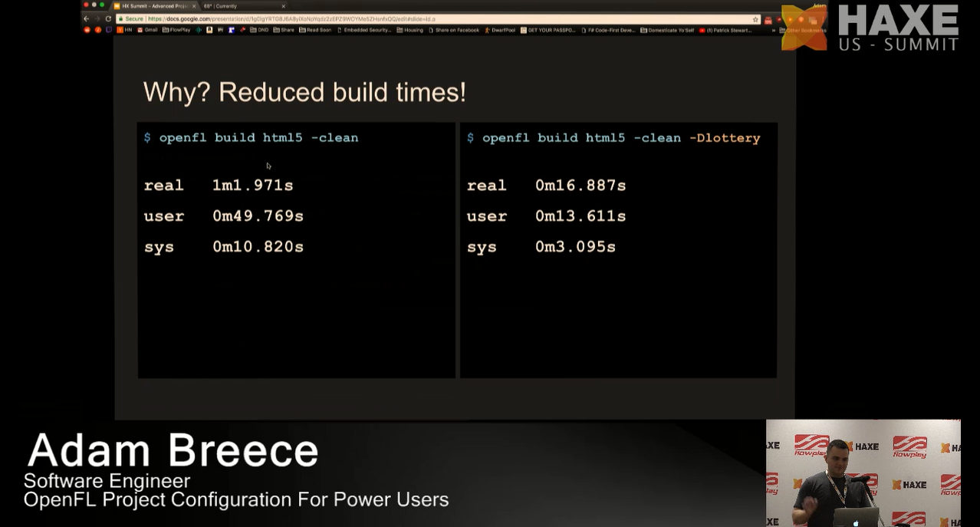The height and width of the screenshot is (527, 980).
Task: Click command ending in '-Dlottery'
Action: point(621,138)
